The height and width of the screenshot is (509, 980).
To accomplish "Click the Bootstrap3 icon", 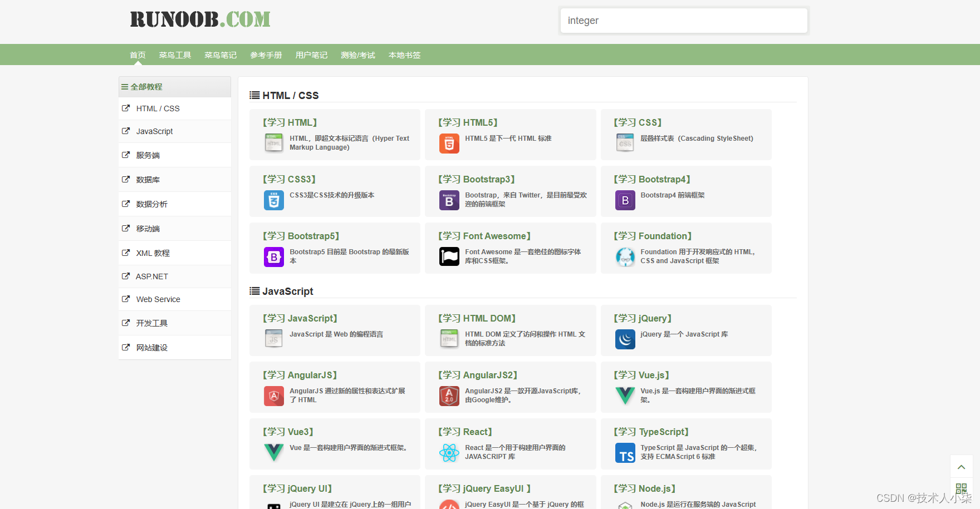I will [449, 200].
